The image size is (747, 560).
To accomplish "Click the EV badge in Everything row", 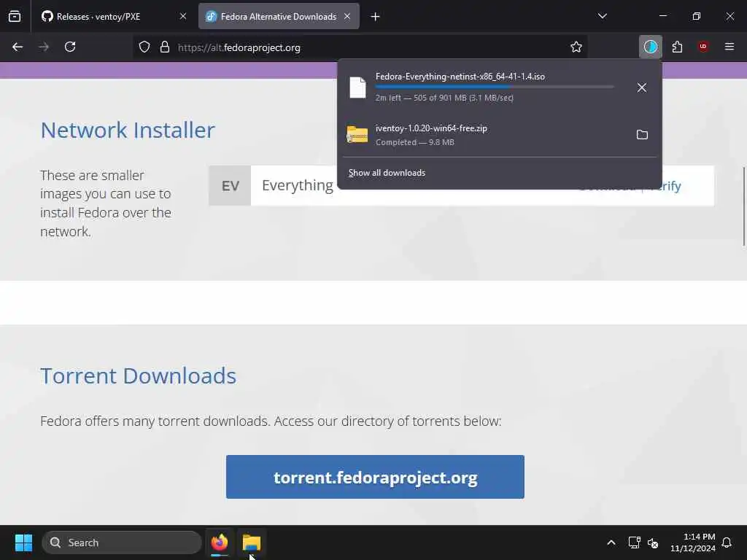I will coord(230,186).
